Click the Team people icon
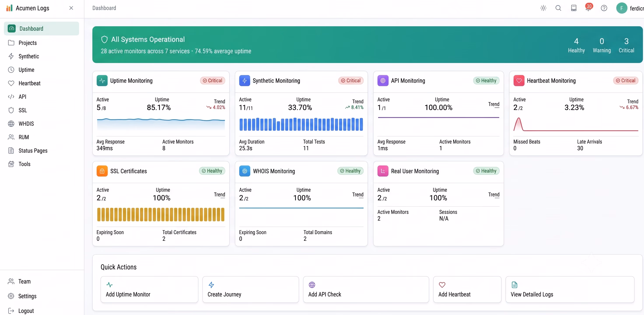 (x=11, y=282)
